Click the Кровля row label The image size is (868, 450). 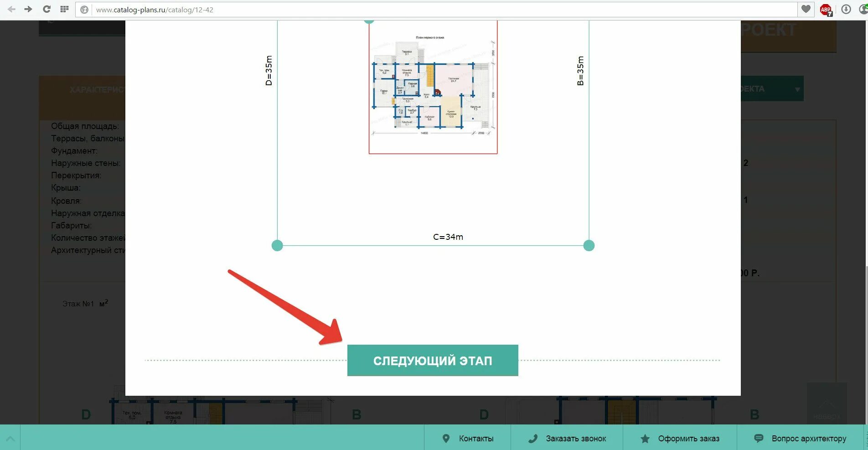click(67, 201)
